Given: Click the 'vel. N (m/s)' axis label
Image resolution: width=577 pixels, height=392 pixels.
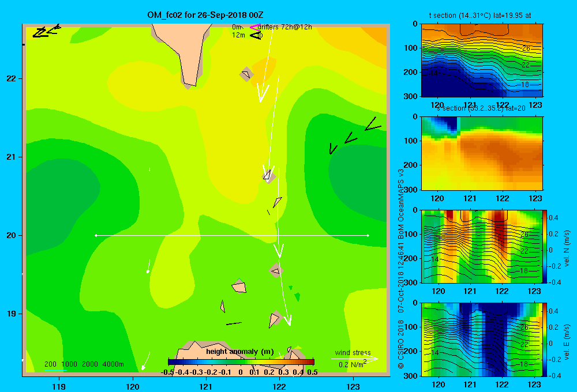Looking at the screenshot, I should [x=567, y=248].
